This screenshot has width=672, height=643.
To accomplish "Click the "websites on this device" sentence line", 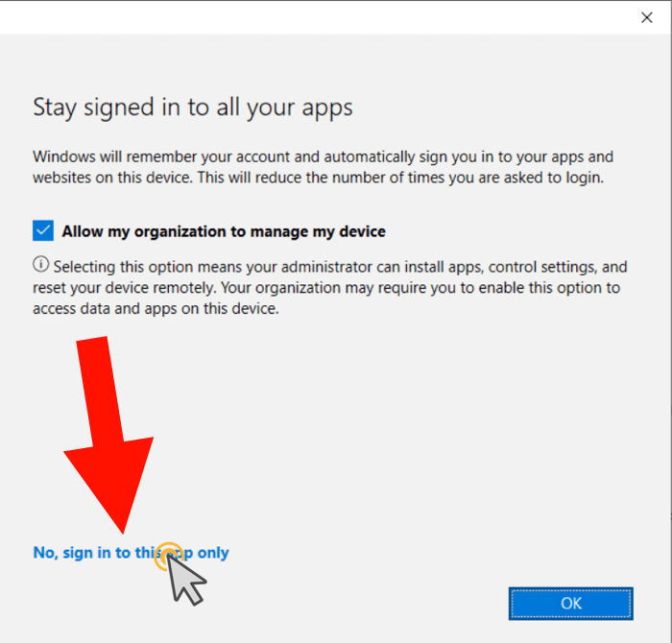I will tap(317, 179).
